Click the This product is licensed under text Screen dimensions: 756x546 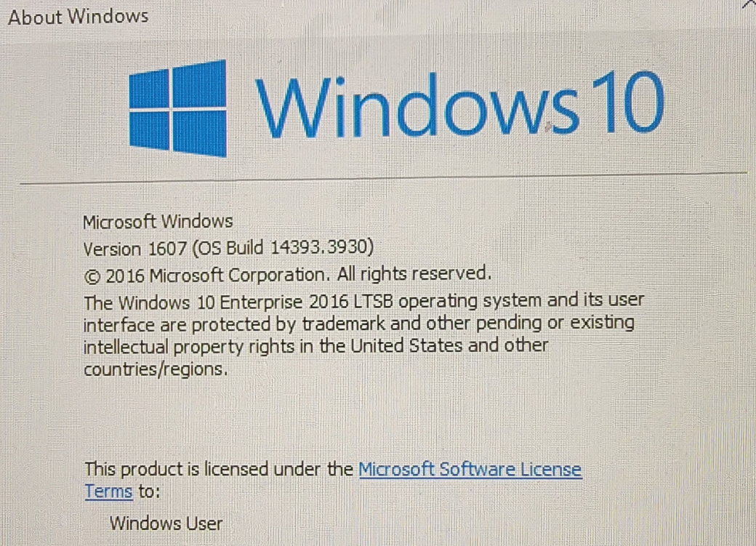click(219, 470)
